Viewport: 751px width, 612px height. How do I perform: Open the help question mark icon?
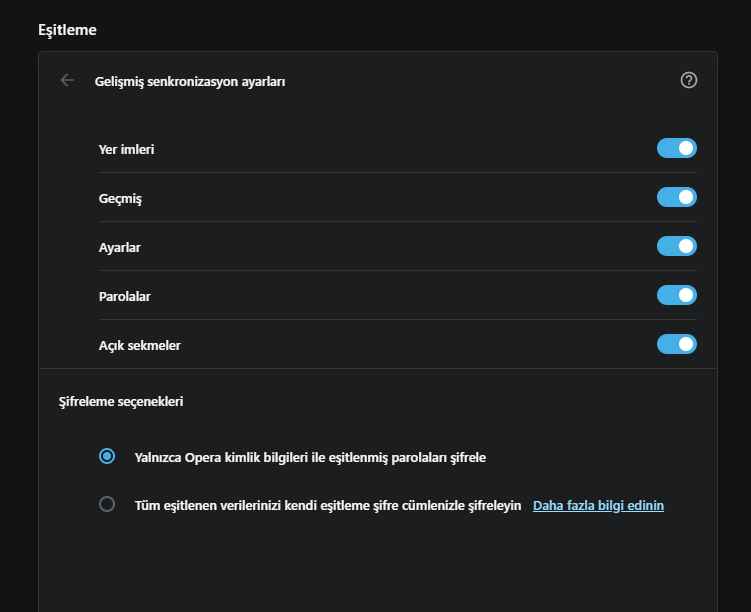point(688,81)
